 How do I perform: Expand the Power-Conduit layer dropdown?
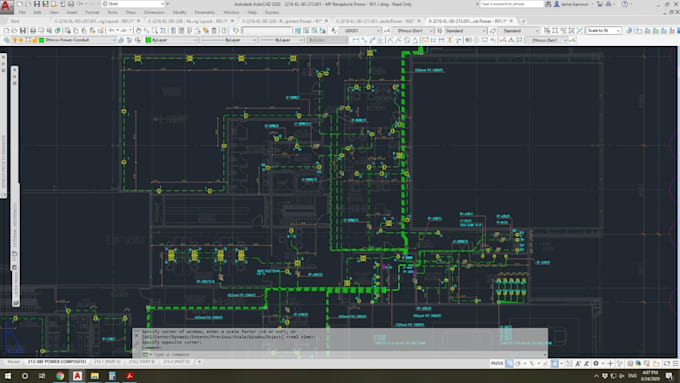[114, 40]
